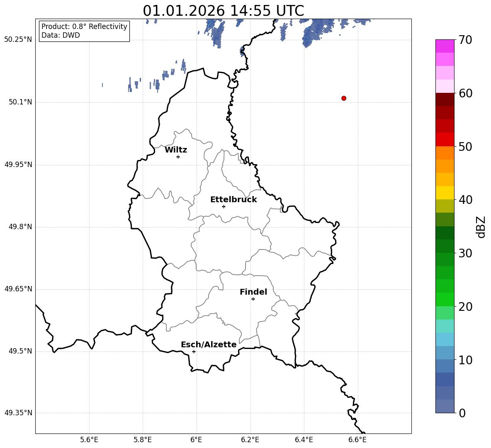This screenshot has width=491, height=448.
Task: Click the 5.6°E longitude label
Action: click(x=89, y=440)
